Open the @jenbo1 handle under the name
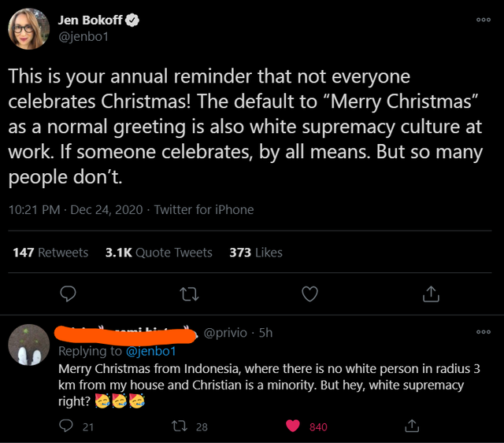Viewport: 504px width, 443px height. point(82,36)
